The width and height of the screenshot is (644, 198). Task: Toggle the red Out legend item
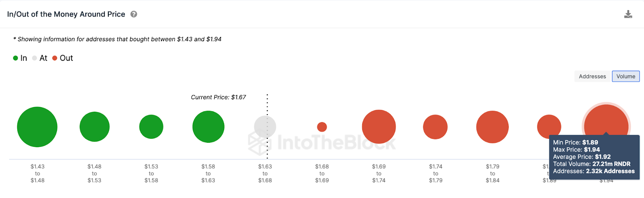[x=63, y=58]
